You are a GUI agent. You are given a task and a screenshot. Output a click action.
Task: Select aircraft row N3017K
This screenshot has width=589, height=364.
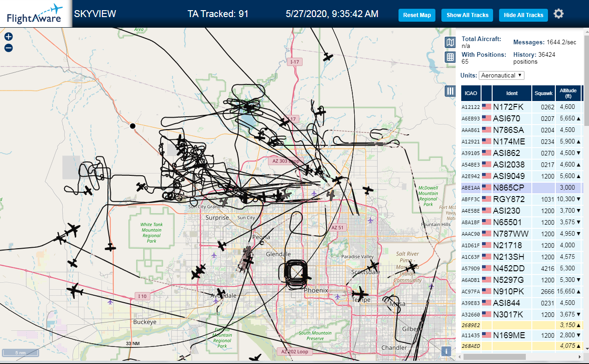[x=521, y=315]
